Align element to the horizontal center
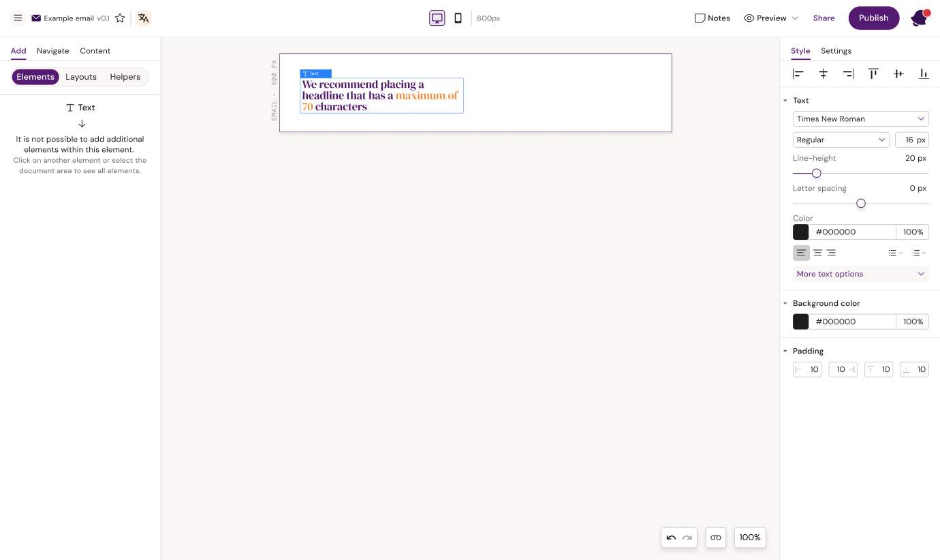 (823, 74)
